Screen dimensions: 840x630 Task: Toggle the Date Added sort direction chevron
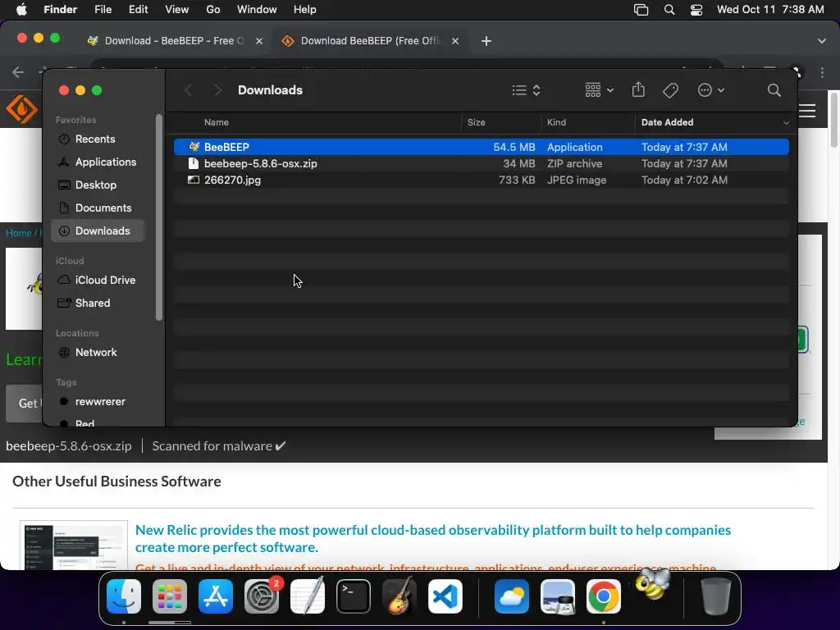click(x=786, y=123)
